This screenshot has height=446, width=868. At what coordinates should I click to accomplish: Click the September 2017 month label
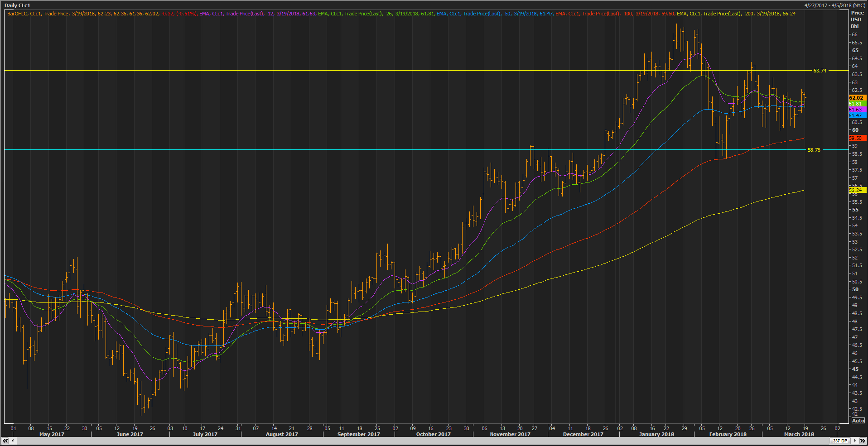358,434
